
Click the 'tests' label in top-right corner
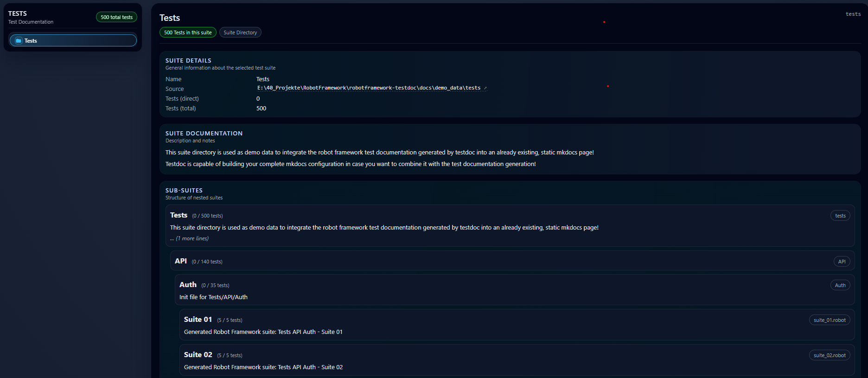pyautogui.click(x=853, y=14)
